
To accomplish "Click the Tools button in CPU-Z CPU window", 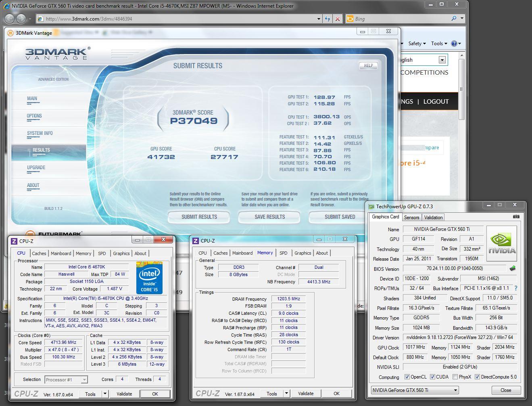I will pos(90,394).
